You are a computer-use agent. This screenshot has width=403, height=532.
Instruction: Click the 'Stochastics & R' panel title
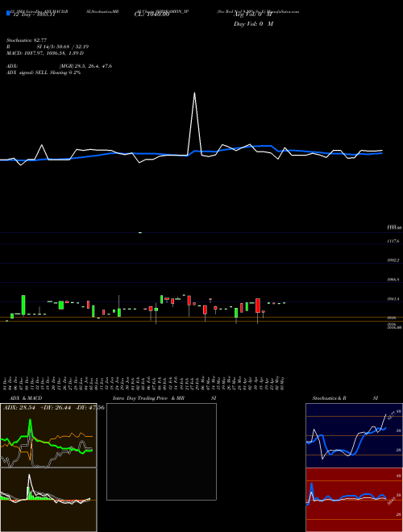tap(330, 398)
